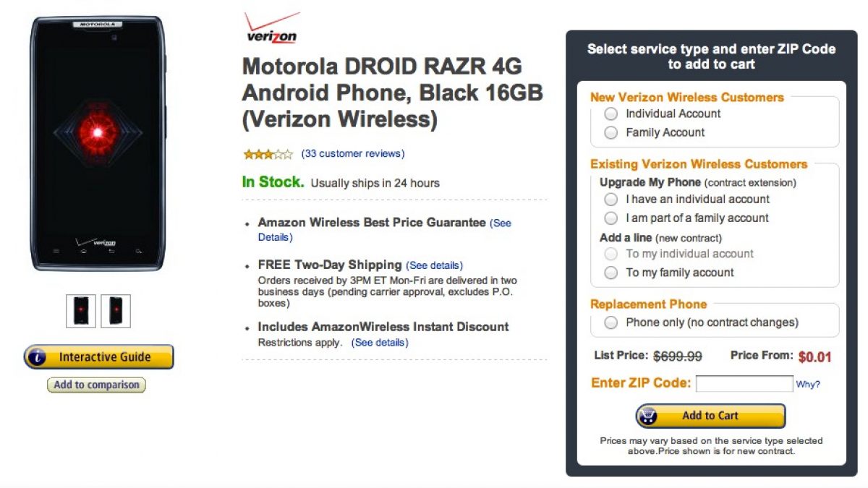Screen dimensions: 868x488
Task: View the second phone thumbnail
Action: (116, 311)
